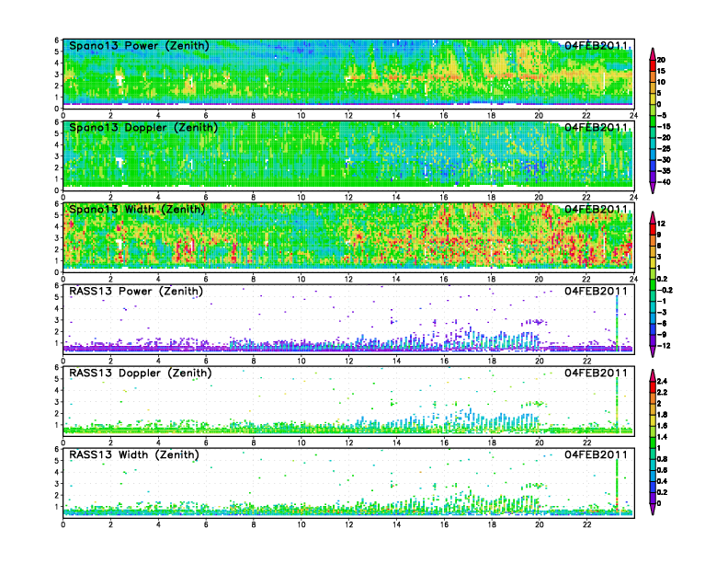Click the red segment below 2.4 on the bottom colorbar
This screenshot has height=563, width=728.
653,387
